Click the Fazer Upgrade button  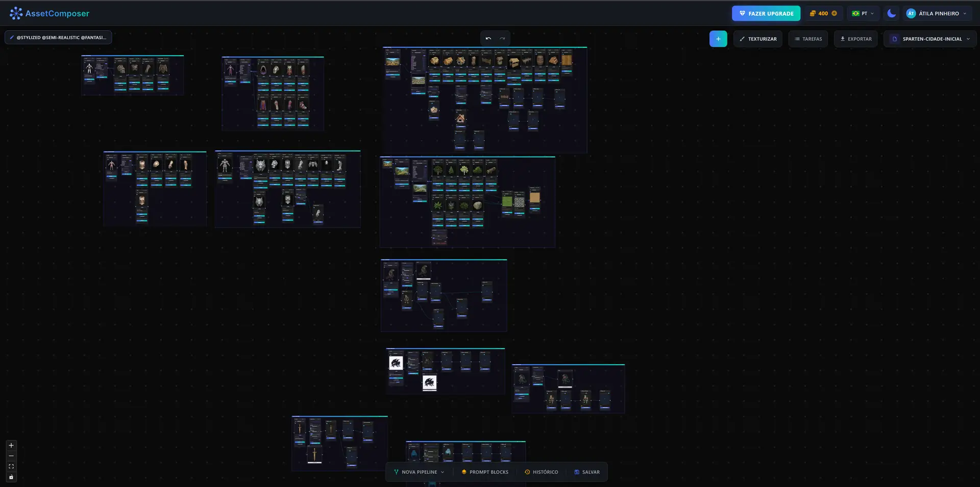(x=766, y=13)
